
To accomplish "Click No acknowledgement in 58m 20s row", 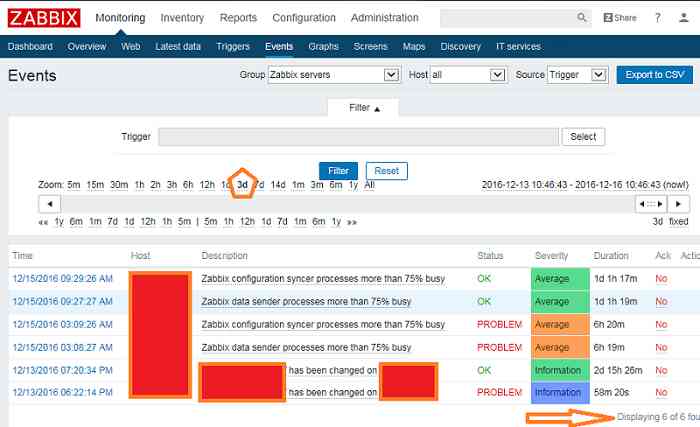I will click(x=661, y=392).
